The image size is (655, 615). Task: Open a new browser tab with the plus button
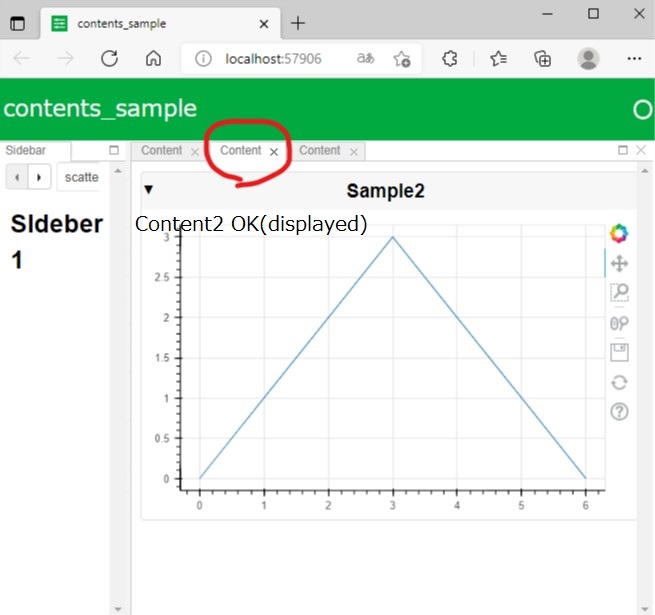[x=298, y=23]
